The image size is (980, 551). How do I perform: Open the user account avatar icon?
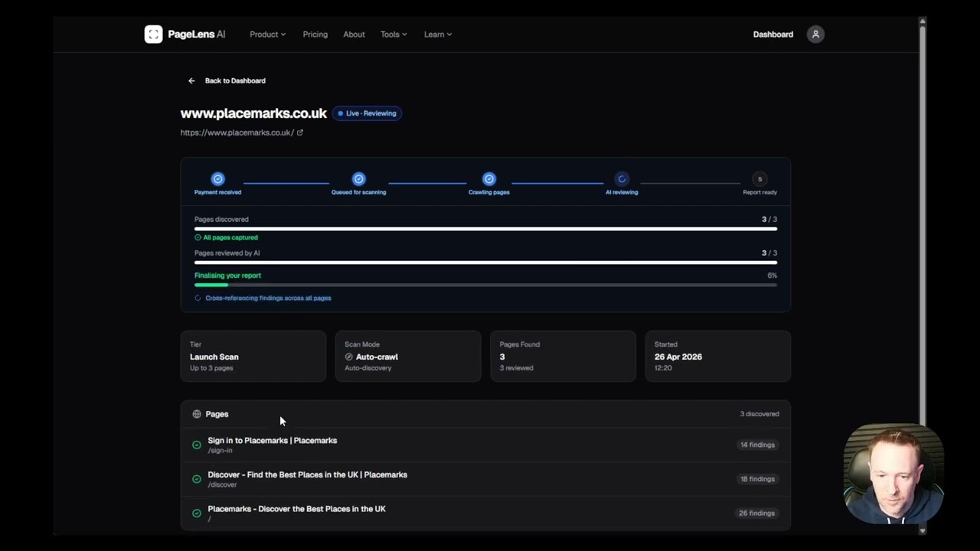[x=815, y=34]
